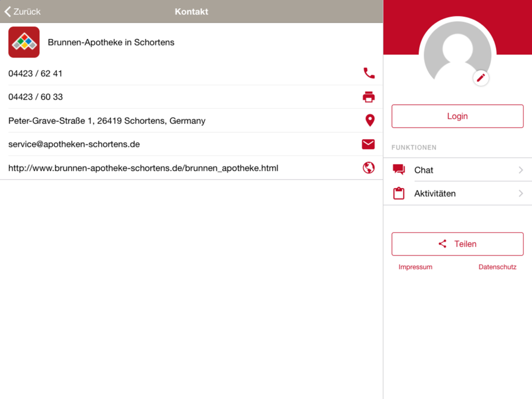
Task: Open the website globe icon
Action: tap(369, 168)
